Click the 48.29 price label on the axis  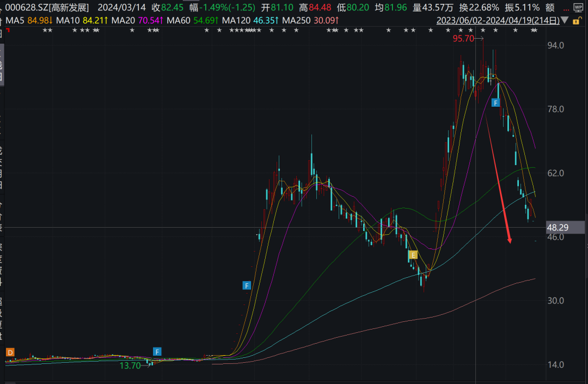[558, 226]
